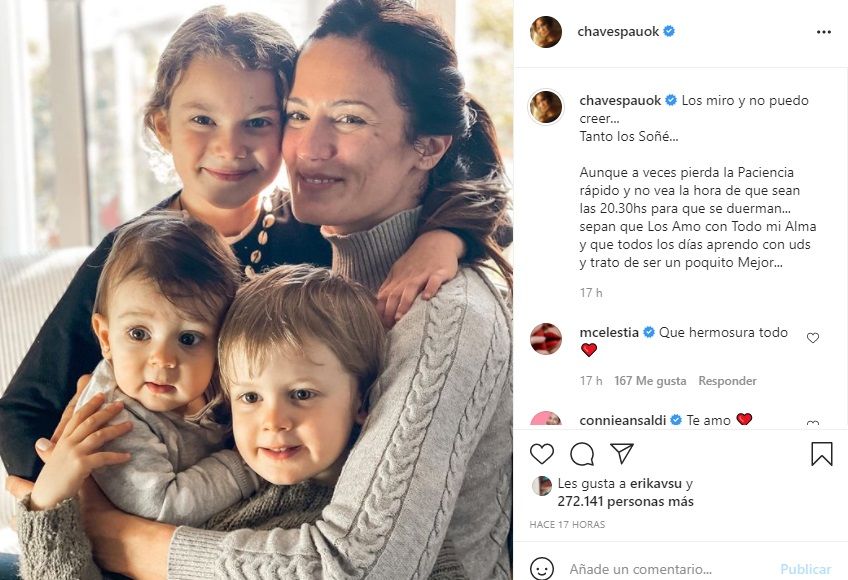Like connieansaldi's comment heart
The image size is (848, 580).
813,424
